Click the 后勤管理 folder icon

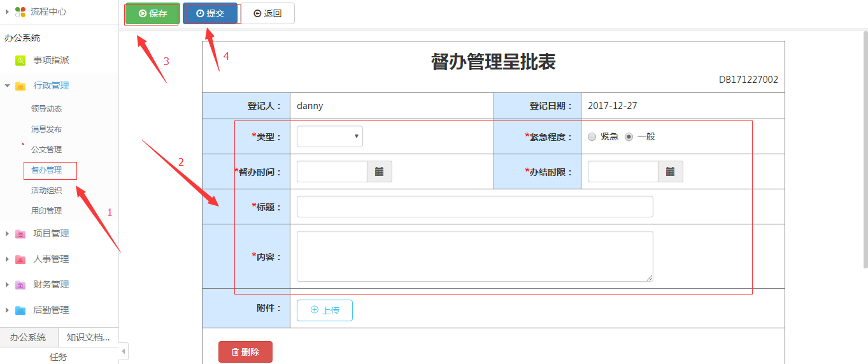[x=20, y=310]
